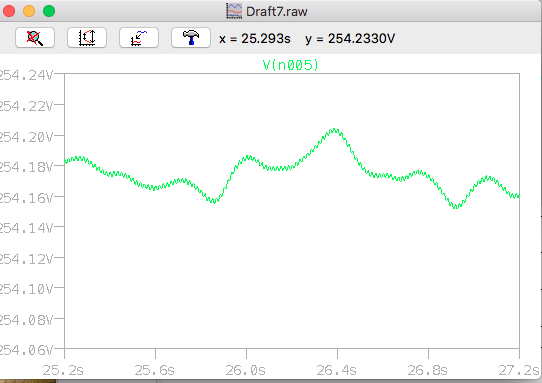Click the 254.12V vertical axis label
Screen dimensions: 542x383
26,259
